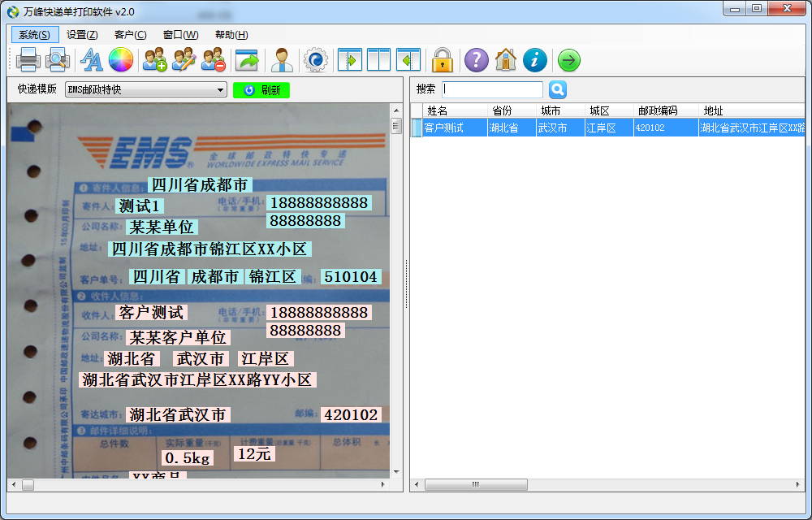Open the color wheel picker
This screenshot has width=812, height=520.
120,59
